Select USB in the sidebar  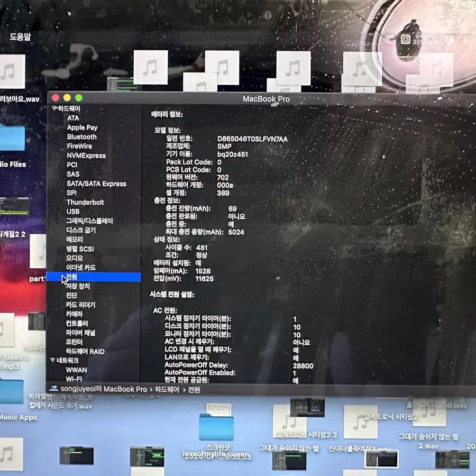[73, 211]
